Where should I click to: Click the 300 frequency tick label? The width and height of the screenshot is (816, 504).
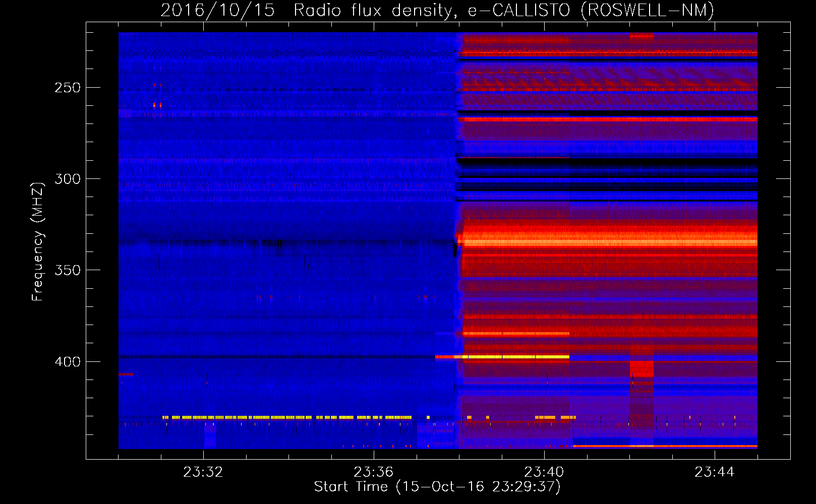68,179
